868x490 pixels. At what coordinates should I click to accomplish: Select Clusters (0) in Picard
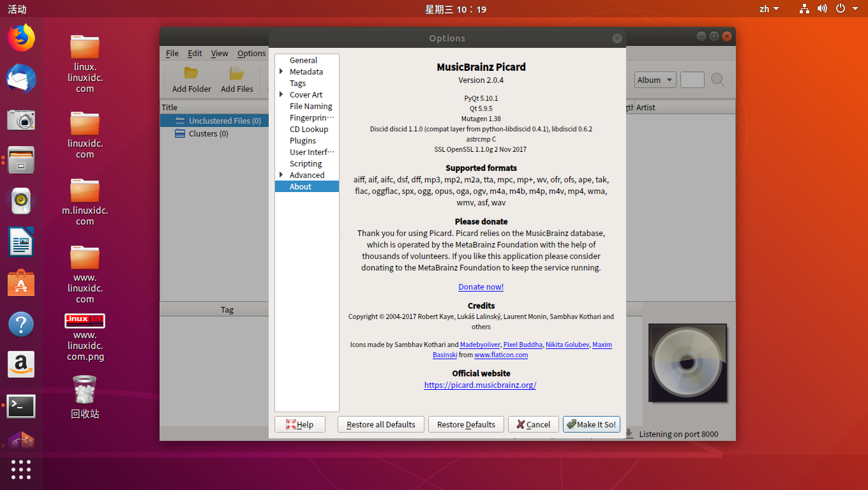[201, 133]
